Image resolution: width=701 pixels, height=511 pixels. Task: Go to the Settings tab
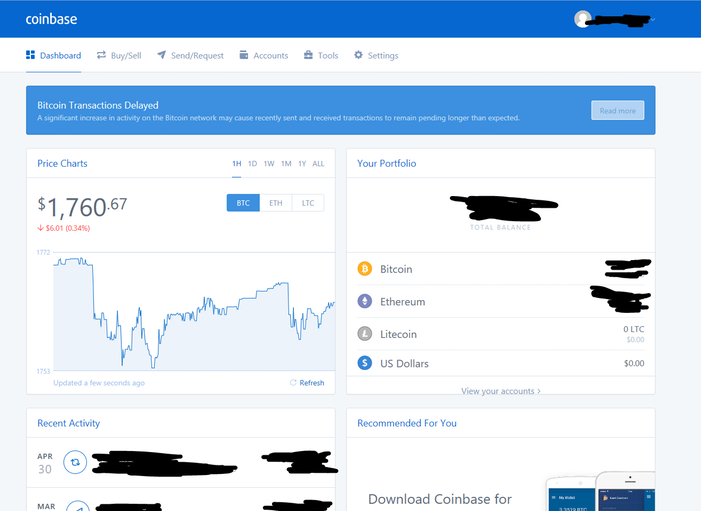click(376, 56)
